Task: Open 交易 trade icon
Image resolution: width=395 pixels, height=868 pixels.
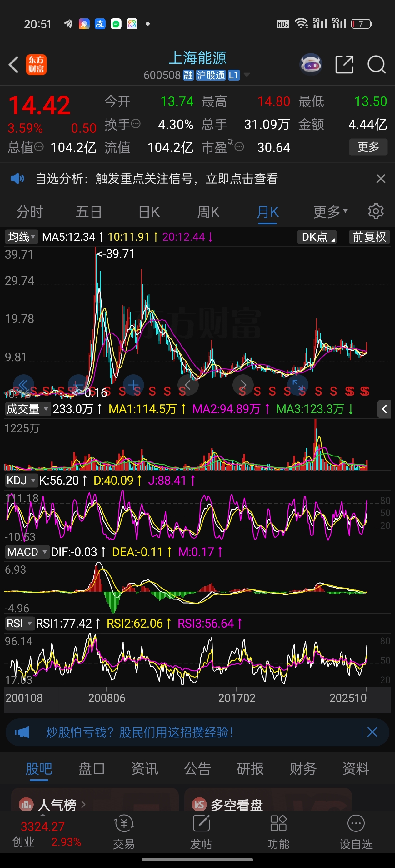Action: [x=124, y=823]
